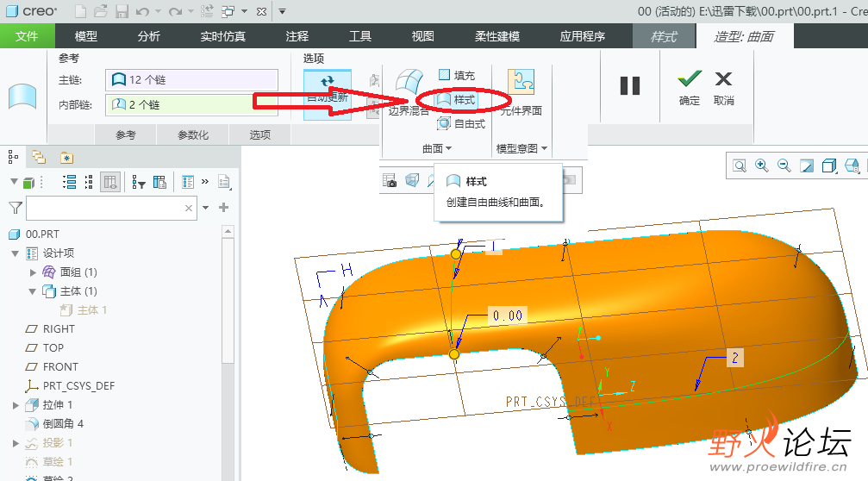The width and height of the screenshot is (868, 481).
Task: Select the Freestyle (自由式) tool
Action: point(461,124)
